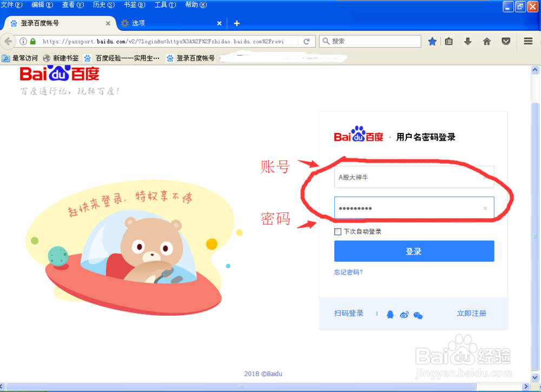Open the 新建书签 bookmark
This screenshot has height=392, width=541.
61,58
